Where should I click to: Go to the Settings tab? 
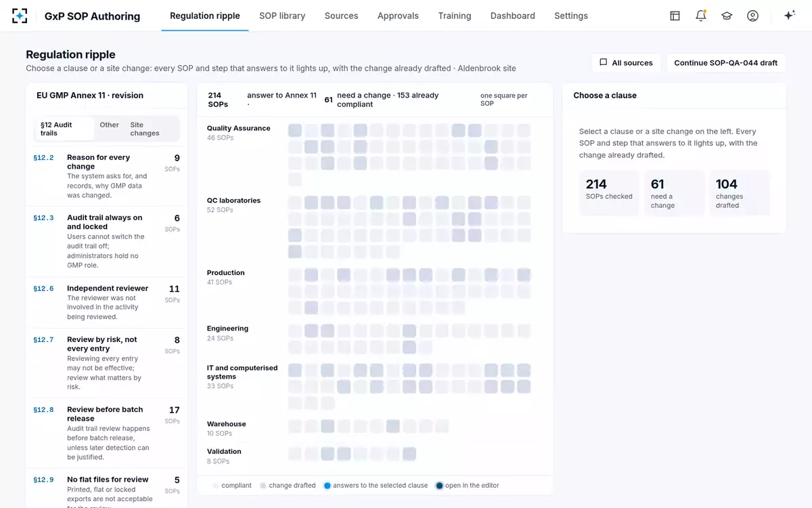pos(571,16)
